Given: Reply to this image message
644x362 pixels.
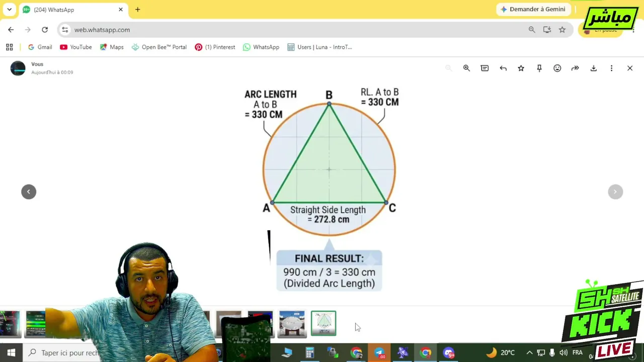Looking at the screenshot, I should pyautogui.click(x=503, y=68).
